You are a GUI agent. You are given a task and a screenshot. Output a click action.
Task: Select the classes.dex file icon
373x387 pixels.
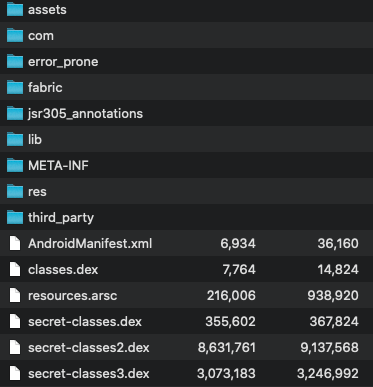(x=15, y=269)
